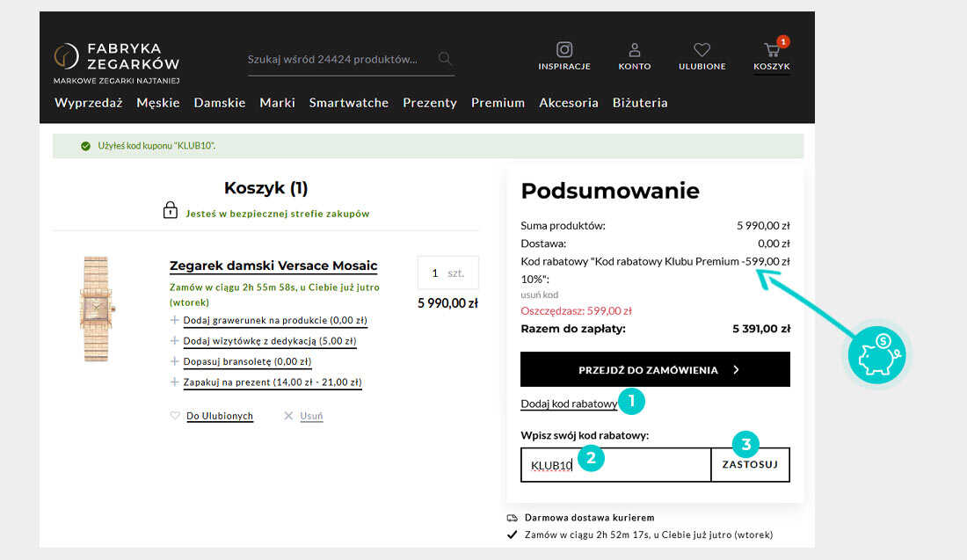Open the Damskie menu
Viewport: 967px width, 560px height.
coord(220,103)
